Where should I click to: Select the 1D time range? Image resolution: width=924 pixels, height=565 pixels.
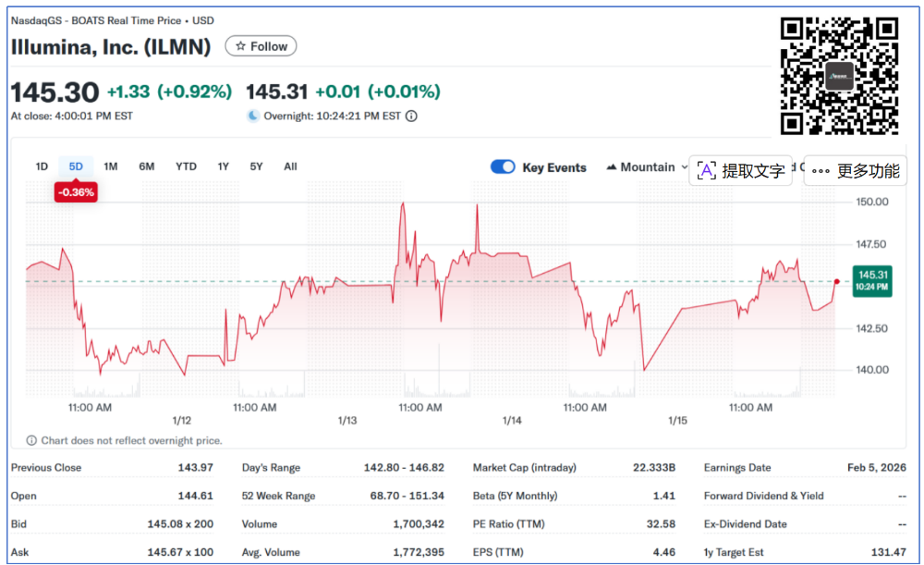(x=42, y=166)
